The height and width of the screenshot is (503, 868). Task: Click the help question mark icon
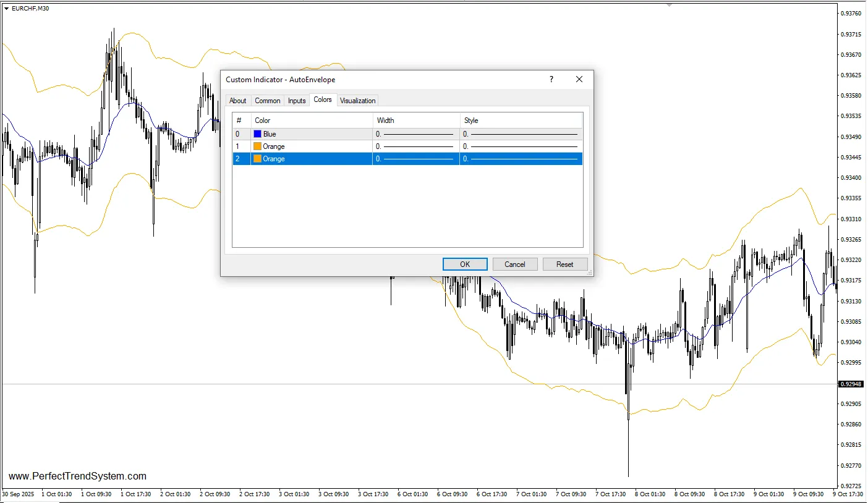pyautogui.click(x=551, y=79)
